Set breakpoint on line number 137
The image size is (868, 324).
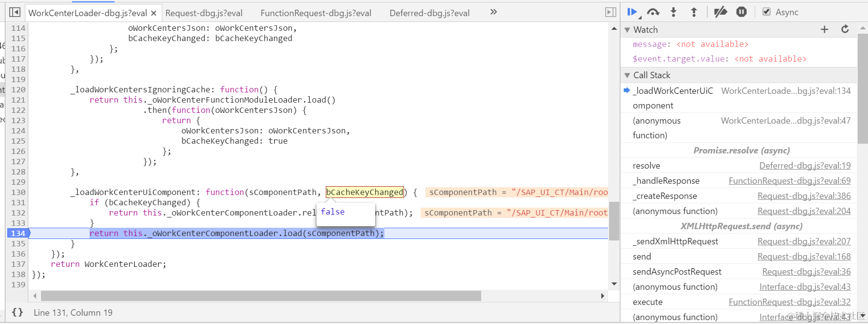(19, 264)
